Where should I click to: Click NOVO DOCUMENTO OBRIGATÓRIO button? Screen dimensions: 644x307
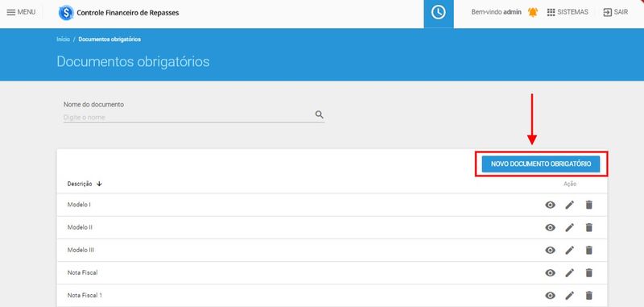click(x=541, y=164)
